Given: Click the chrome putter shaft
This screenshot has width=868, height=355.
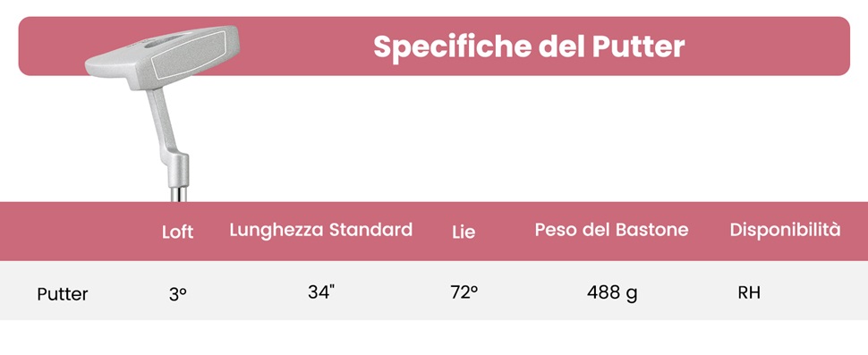Looking at the screenshot, I should click(x=179, y=194).
